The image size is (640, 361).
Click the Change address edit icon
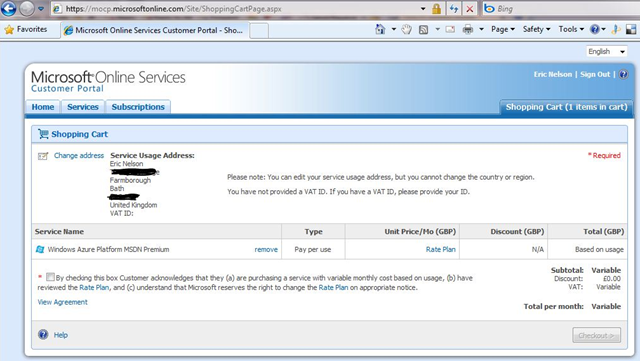pyautogui.click(x=43, y=156)
